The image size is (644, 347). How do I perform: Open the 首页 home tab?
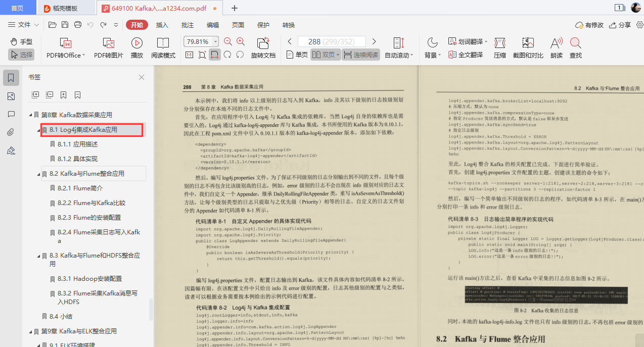coord(18,8)
